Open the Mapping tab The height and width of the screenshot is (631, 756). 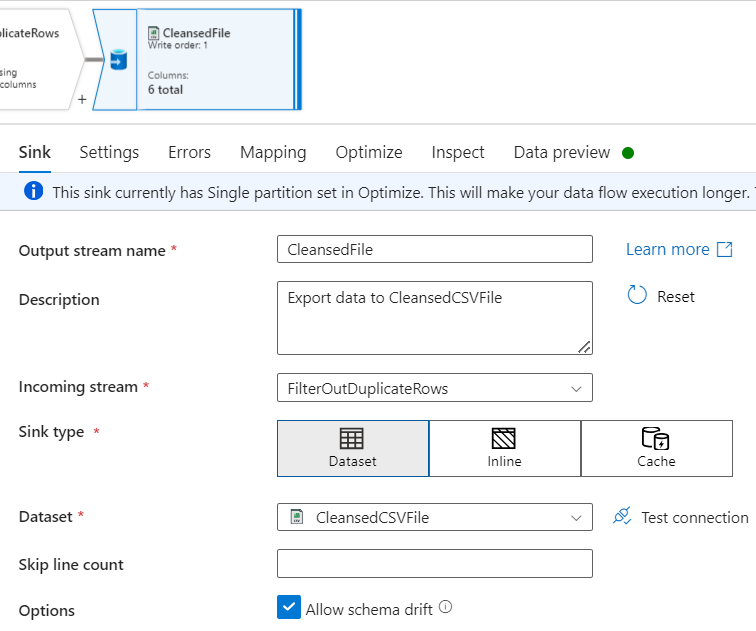[273, 152]
